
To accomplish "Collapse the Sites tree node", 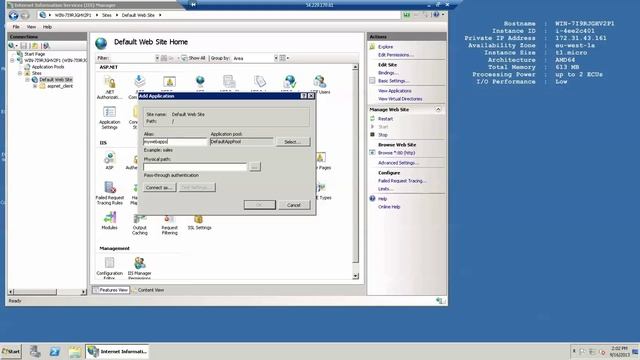I will [x=20, y=73].
